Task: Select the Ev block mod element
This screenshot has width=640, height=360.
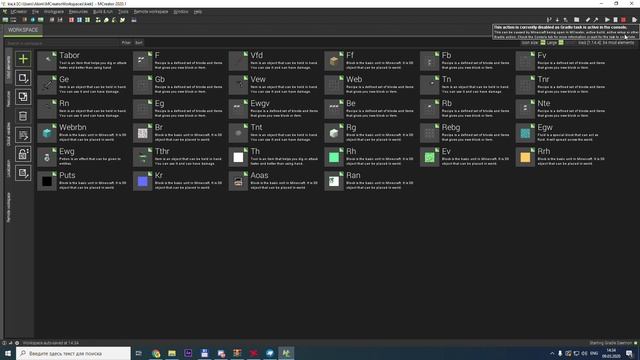Action: 464,157
